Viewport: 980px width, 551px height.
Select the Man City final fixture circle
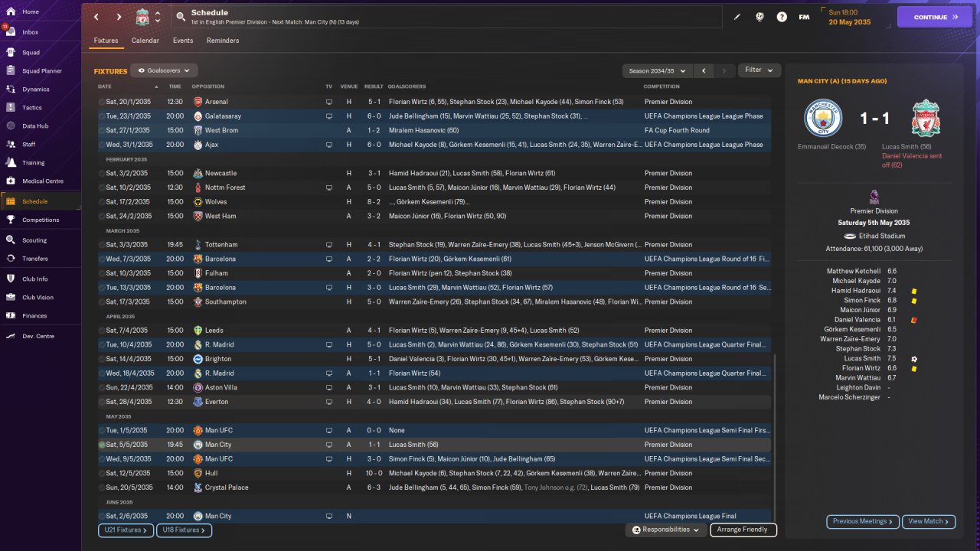[102, 517]
